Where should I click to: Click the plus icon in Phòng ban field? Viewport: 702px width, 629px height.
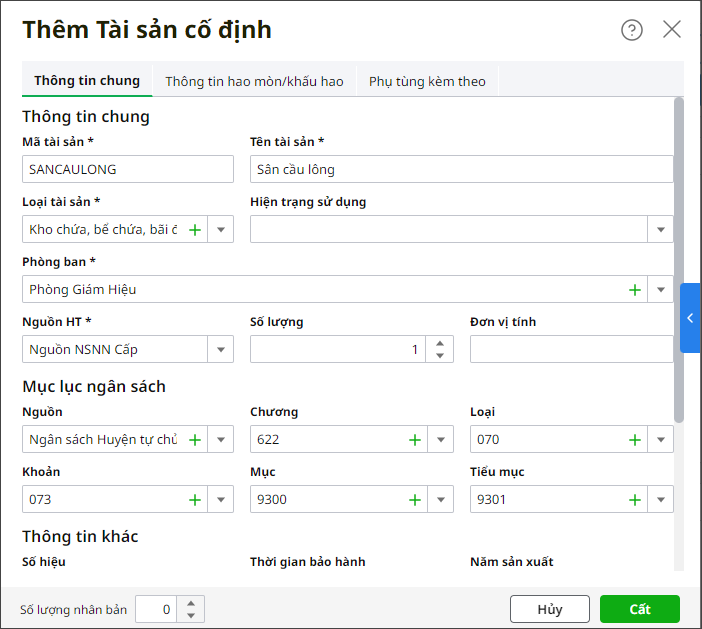pos(634,290)
